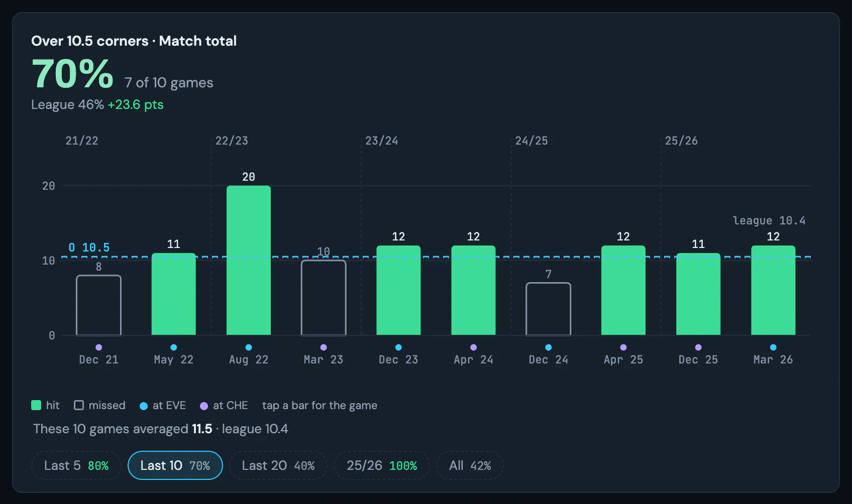Click the +23.6 pts league difference
This screenshot has height=504, width=852.
136,104
